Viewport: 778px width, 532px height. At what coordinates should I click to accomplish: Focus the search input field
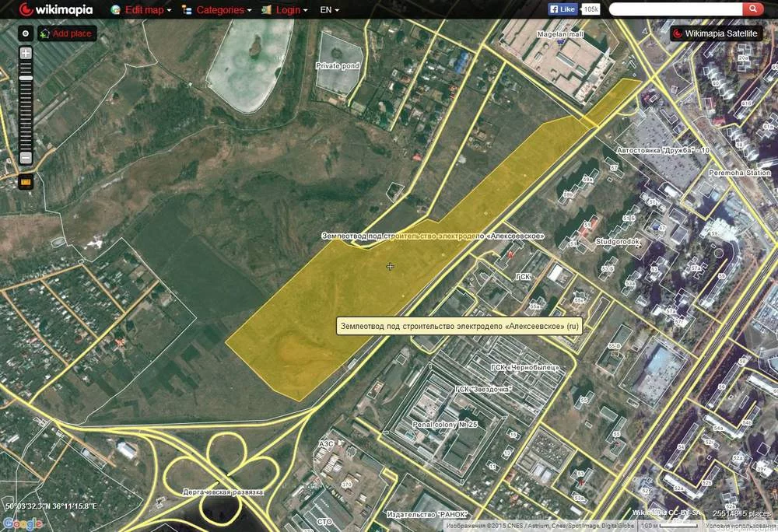(676, 9)
